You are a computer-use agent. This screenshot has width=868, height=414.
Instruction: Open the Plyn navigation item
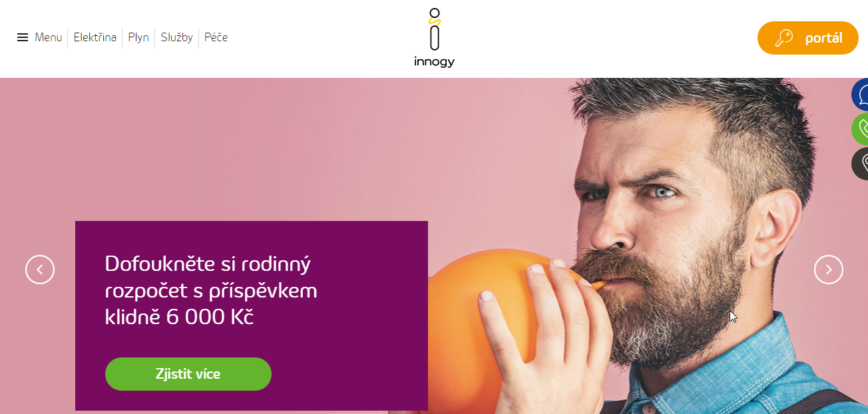(x=138, y=38)
